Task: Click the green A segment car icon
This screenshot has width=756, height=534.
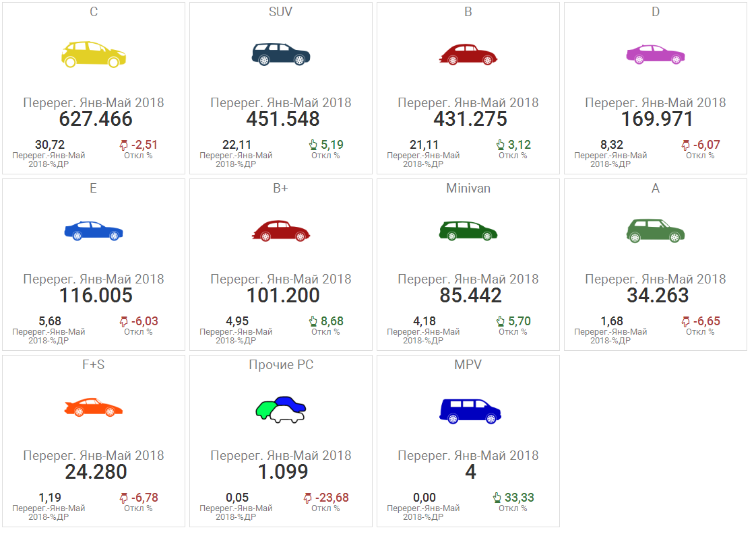Action: tap(656, 231)
